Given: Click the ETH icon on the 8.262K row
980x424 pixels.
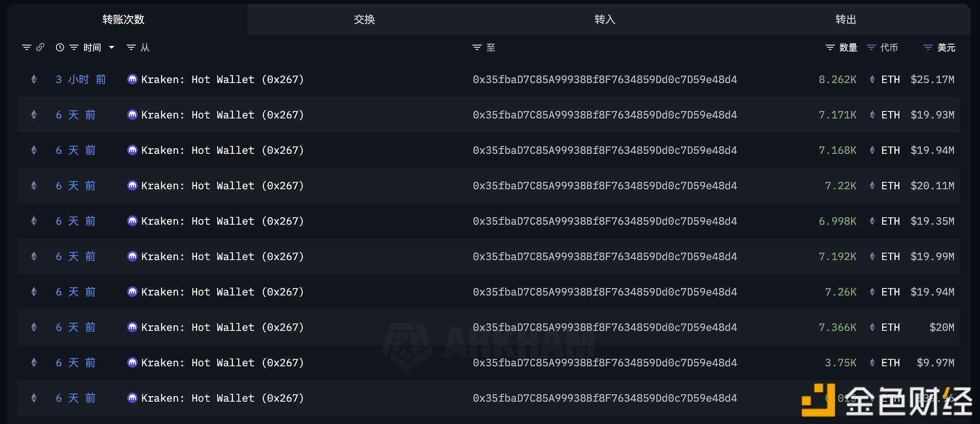Looking at the screenshot, I should pyautogui.click(x=872, y=80).
